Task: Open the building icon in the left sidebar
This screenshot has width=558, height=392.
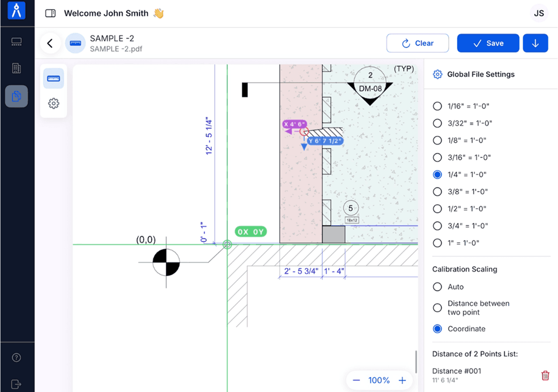Action: pos(17,68)
